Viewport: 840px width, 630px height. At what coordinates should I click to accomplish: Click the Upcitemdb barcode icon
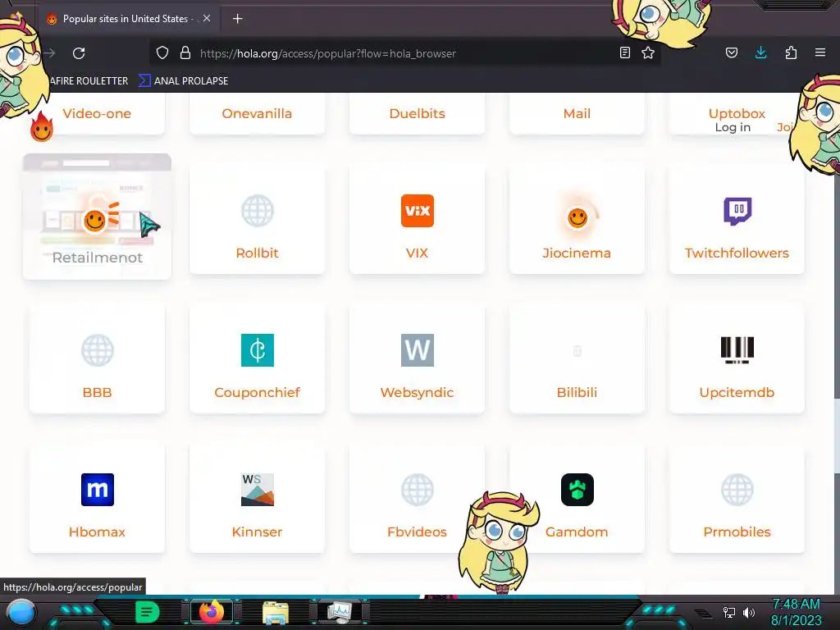(737, 349)
